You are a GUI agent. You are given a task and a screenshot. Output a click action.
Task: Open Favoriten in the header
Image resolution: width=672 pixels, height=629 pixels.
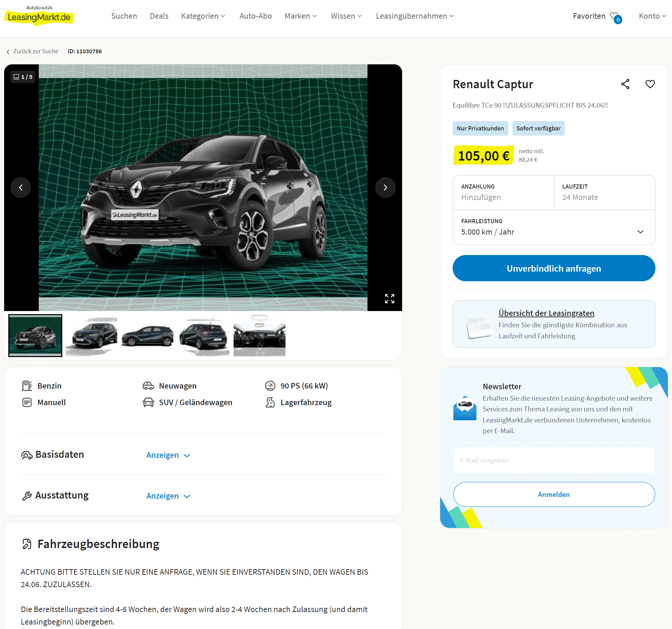point(589,16)
